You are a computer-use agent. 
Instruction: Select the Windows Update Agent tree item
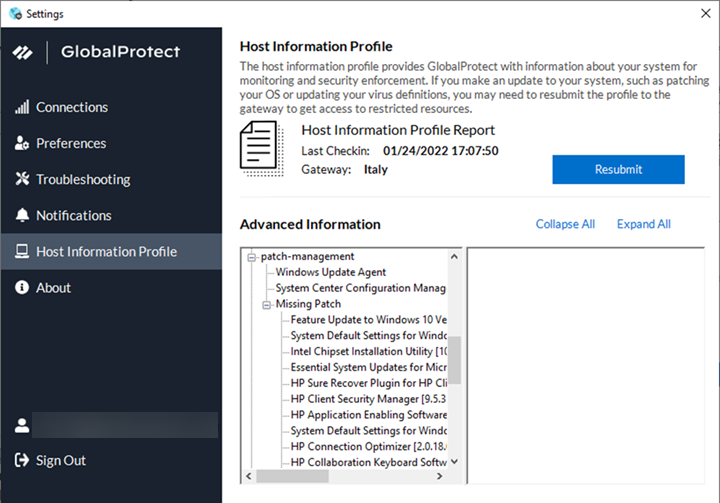pos(331,272)
